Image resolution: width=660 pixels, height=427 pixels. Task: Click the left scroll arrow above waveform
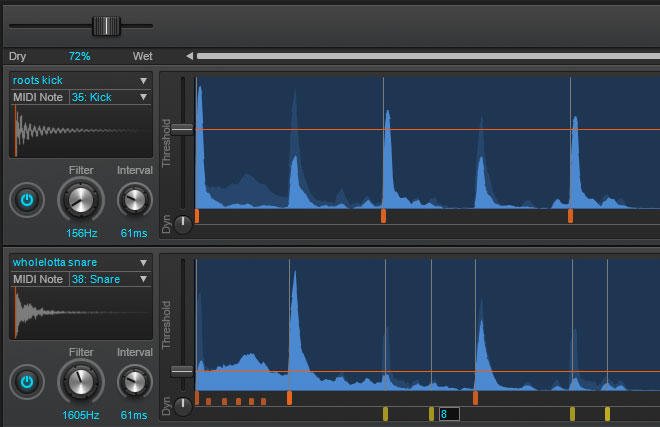click(x=189, y=56)
